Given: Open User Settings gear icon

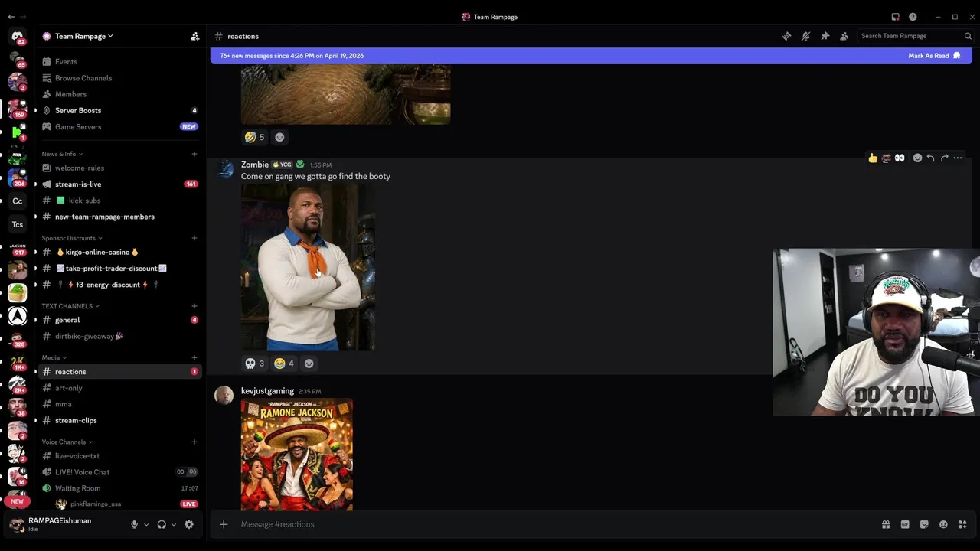Looking at the screenshot, I should [x=189, y=524].
